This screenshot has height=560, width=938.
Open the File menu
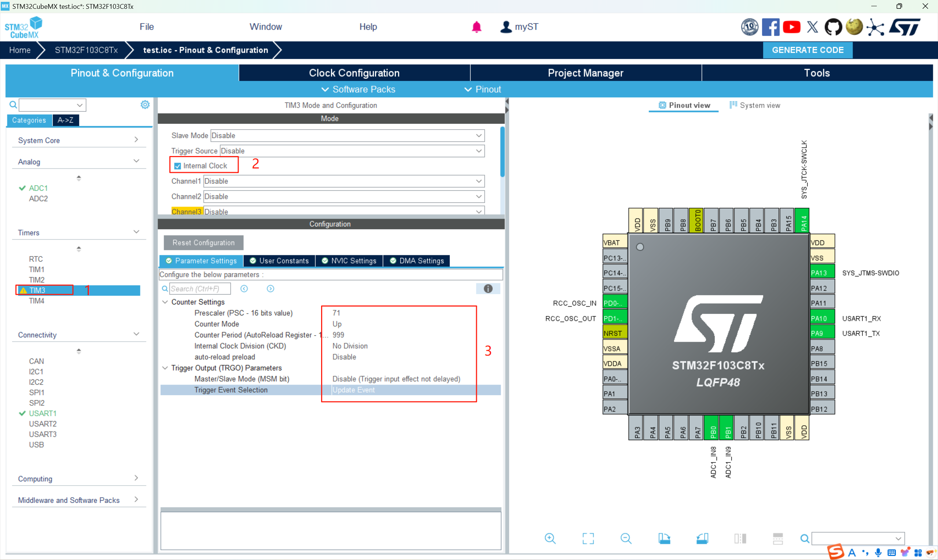coord(147,27)
